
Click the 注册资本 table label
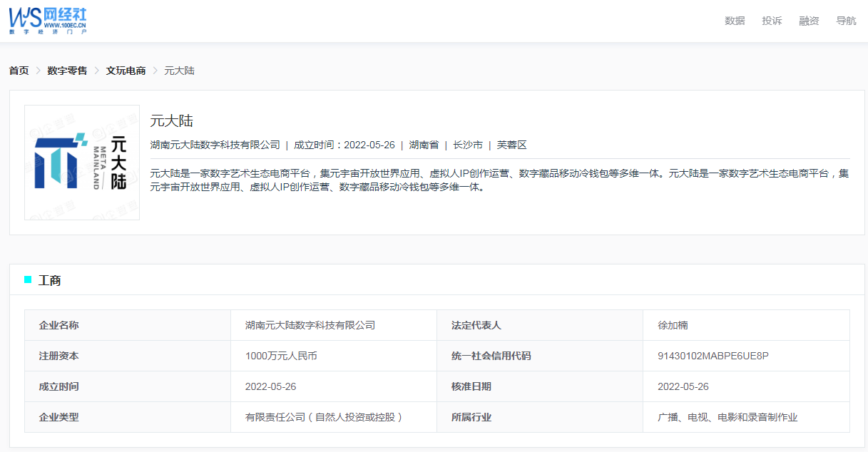pyautogui.click(x=58, y=356)
